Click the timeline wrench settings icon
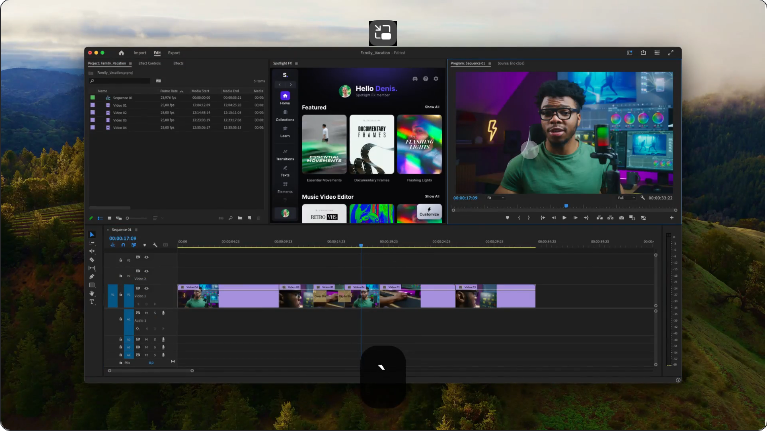 pyautogui.click(x=155, y=245)
